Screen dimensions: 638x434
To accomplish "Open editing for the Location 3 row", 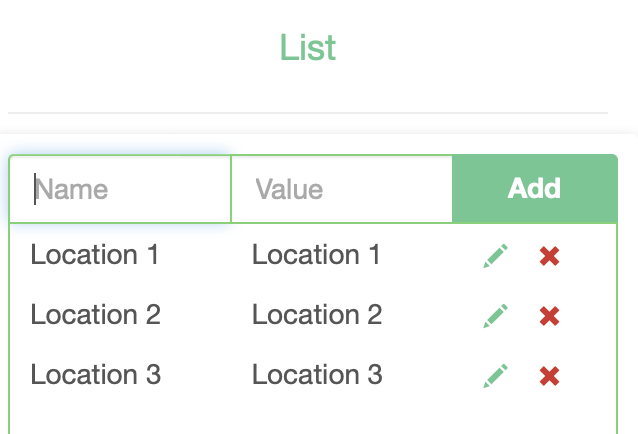I will (496, 376).
